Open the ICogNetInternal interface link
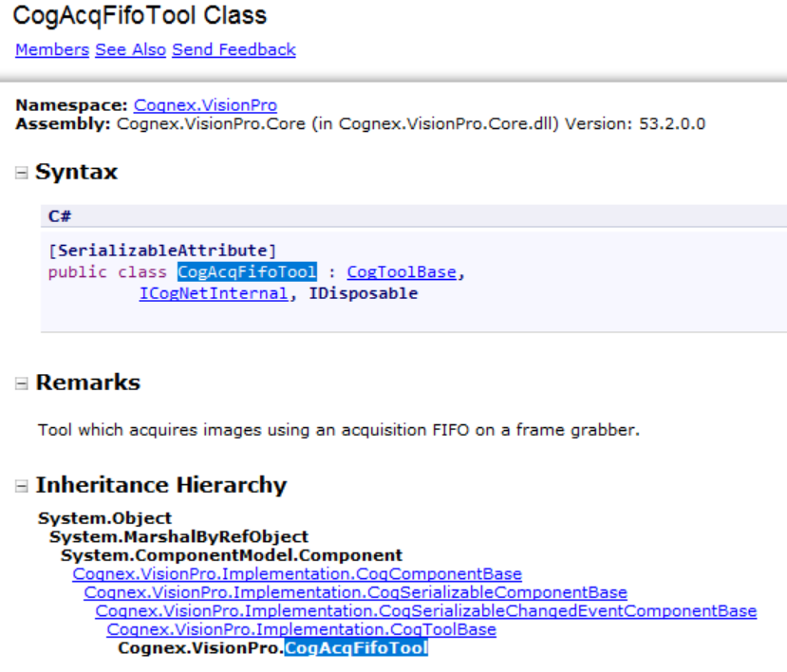 click(x=214, y=293)
